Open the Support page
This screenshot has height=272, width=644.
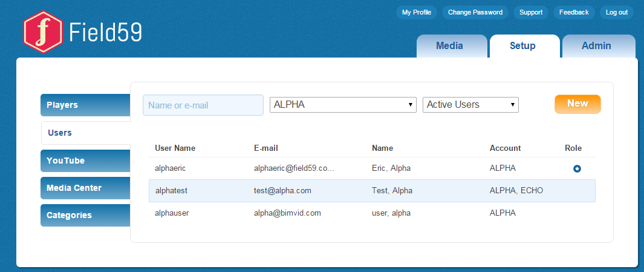(531, 12)
